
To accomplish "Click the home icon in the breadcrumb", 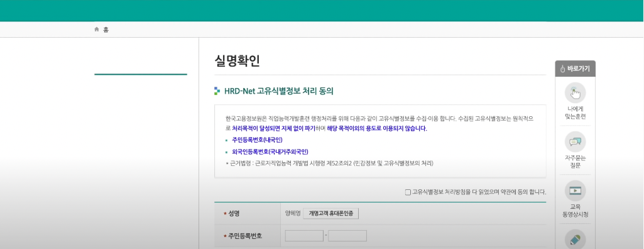I will click(x=97, y=29).
